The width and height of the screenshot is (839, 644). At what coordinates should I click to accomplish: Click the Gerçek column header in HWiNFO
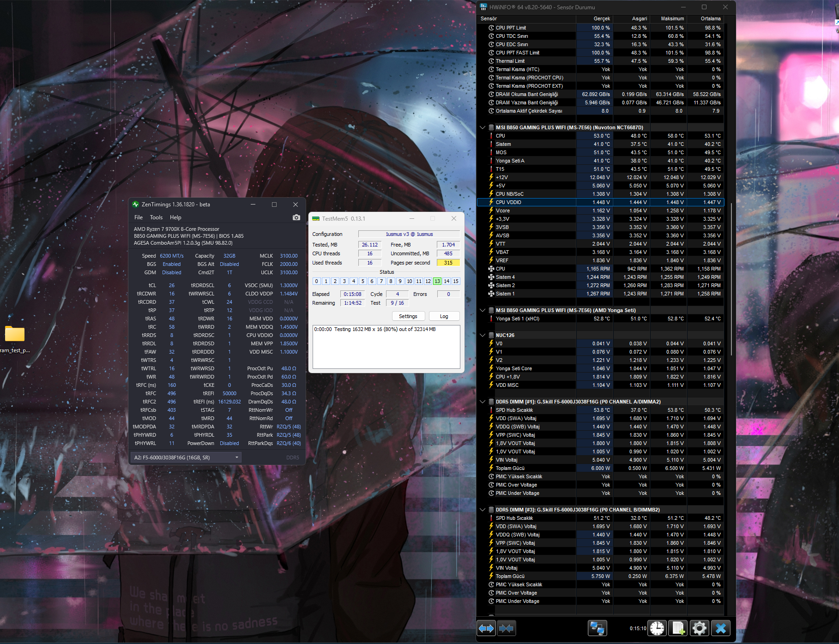(x=594, y=18)
